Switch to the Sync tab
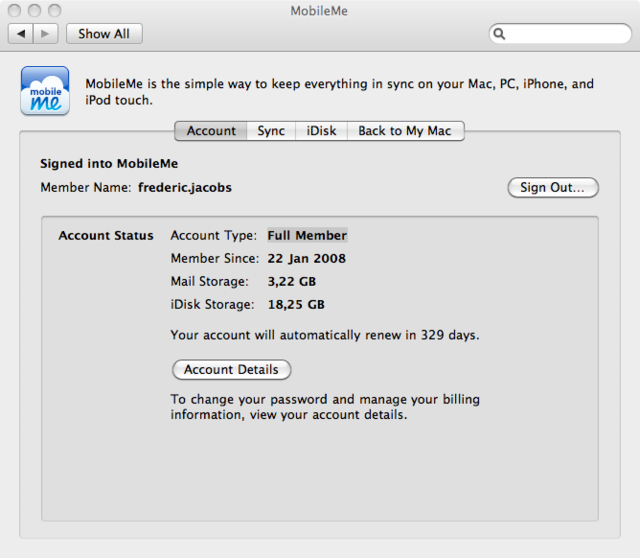 271,131
